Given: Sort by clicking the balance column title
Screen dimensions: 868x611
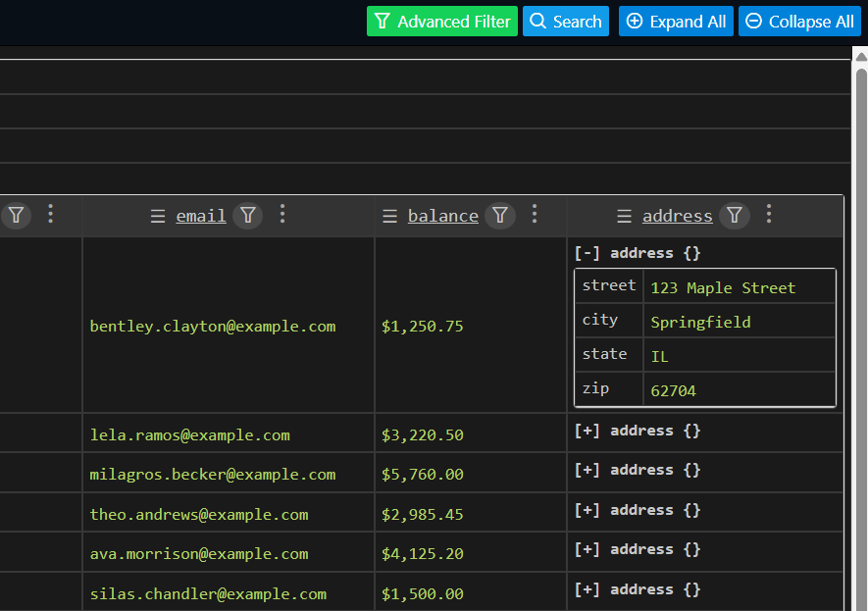Looking at the screenshot, I should (x=443, y=215).
